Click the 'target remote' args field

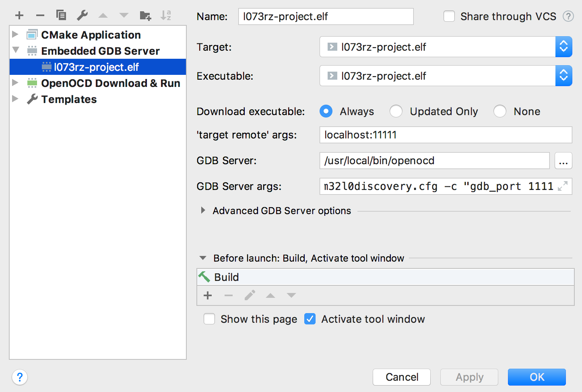click(x=446, y=135)
